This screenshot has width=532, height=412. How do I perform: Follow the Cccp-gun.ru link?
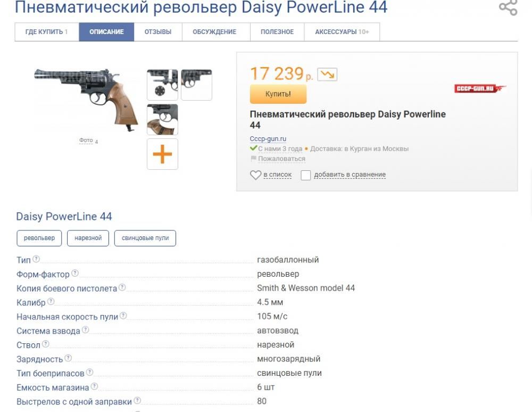[268, 138]
